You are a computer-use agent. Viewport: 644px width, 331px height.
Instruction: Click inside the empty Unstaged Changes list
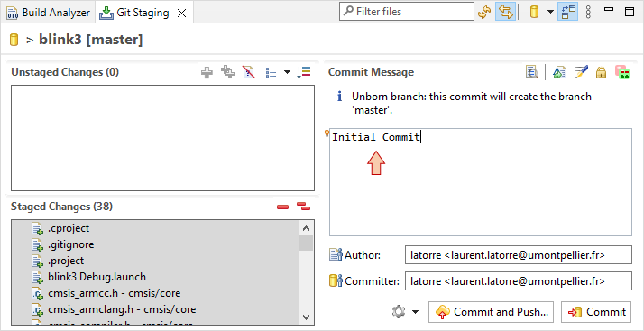(162, 138)
